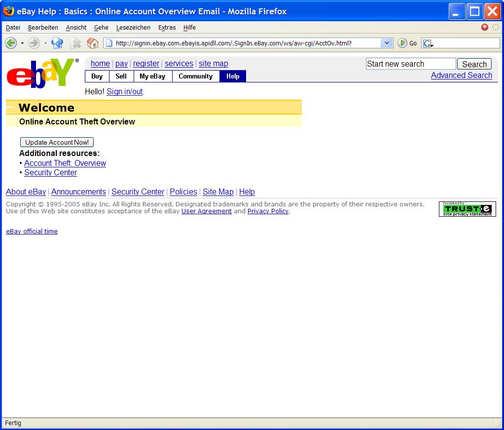
Task: Open Security Center link under Additional resources
Action: pyautogui.click(x=50, y=172)
